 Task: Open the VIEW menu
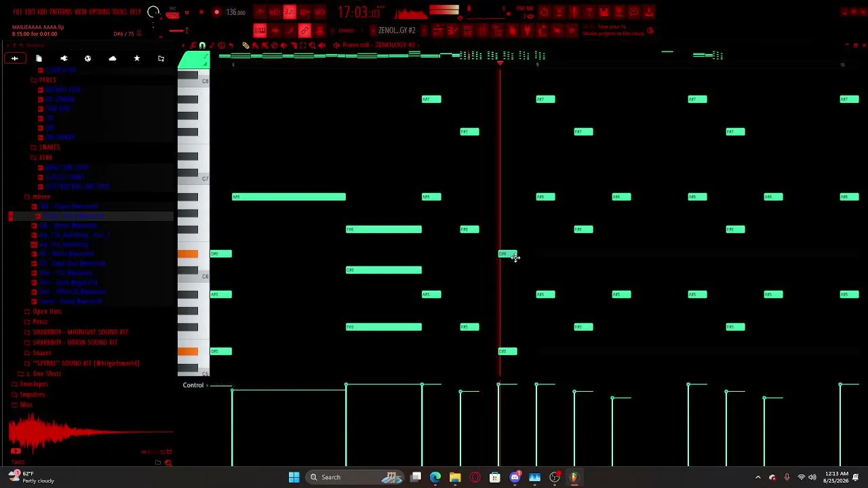coord(80,12)
